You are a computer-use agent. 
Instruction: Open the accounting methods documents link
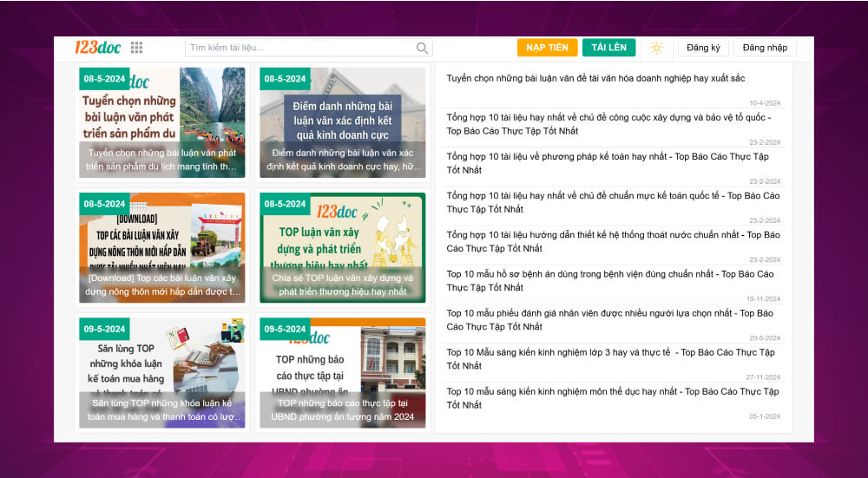tap(608, 163)
